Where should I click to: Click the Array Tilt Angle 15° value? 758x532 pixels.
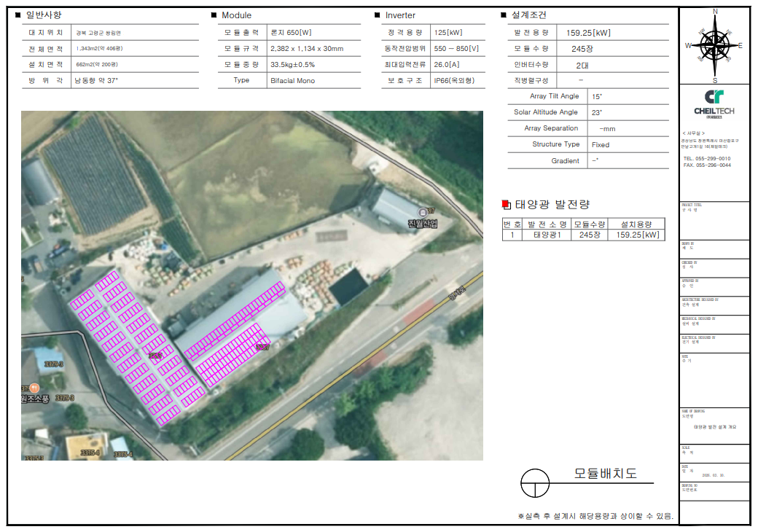tap(597, 96)
